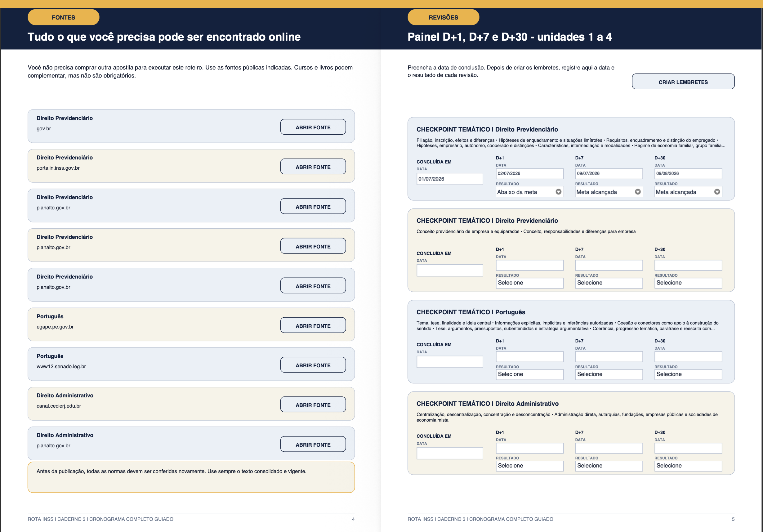This screenshot has width=763, height=532.
Task: Open the egape.pe.gov.br Português source
Action: tap(313, 325)
